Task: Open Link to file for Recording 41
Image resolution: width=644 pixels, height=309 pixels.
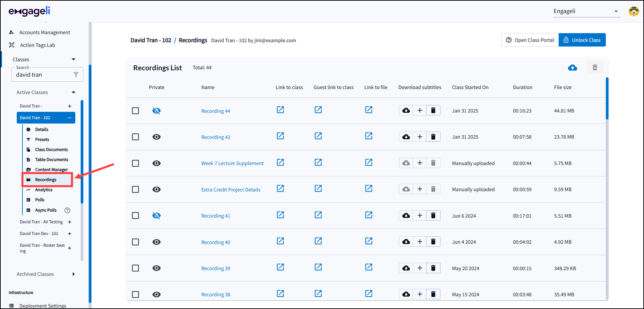Action: (369, 215)
